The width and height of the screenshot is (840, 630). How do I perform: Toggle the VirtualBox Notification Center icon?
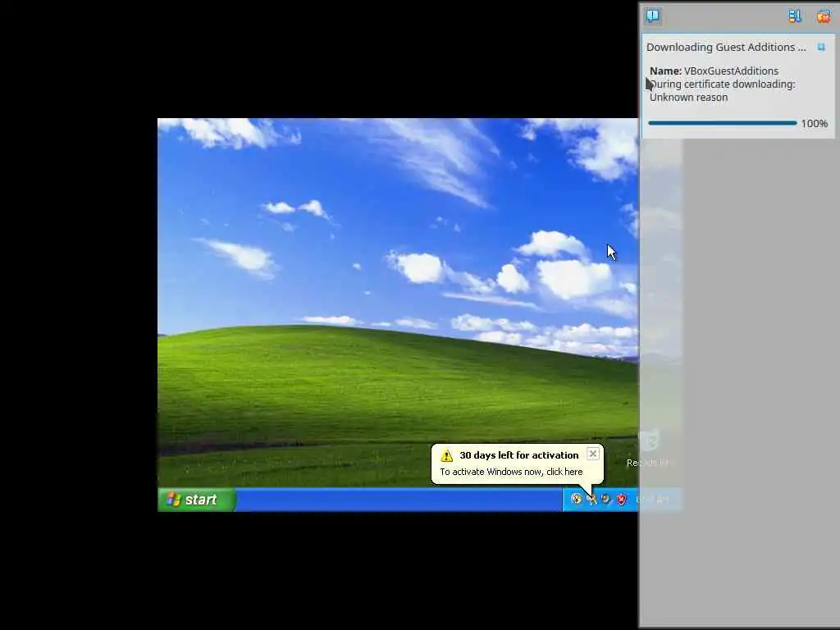tap(652, 16)
